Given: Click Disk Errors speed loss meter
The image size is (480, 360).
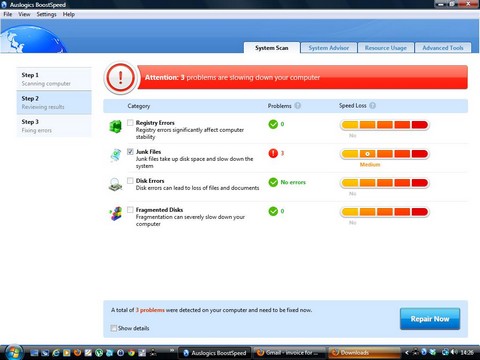Looking at the screenshot, I should 384,183.
